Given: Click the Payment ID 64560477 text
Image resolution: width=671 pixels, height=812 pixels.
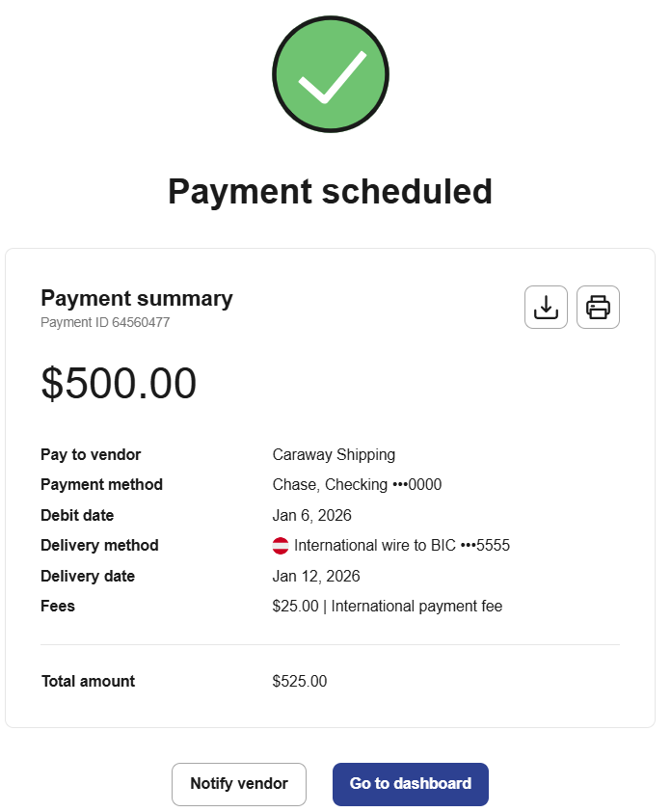Looking at the screenshot, I should tap(105, 322).
